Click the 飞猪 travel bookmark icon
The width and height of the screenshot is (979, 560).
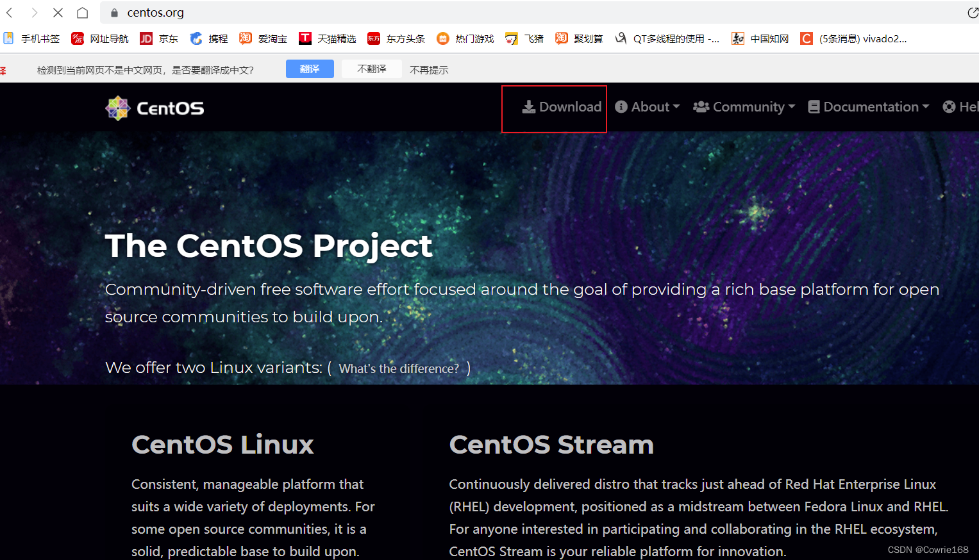(511, 38)
